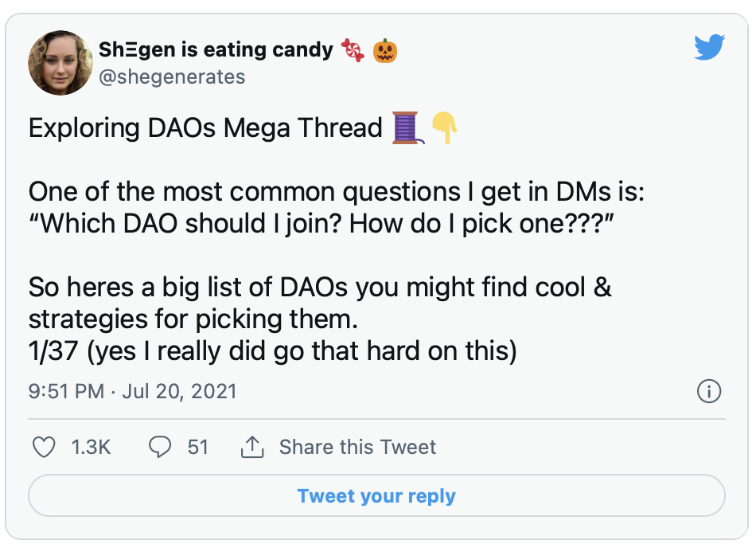
Task: Click the share upload arrow icon
Action: point(251,447)
